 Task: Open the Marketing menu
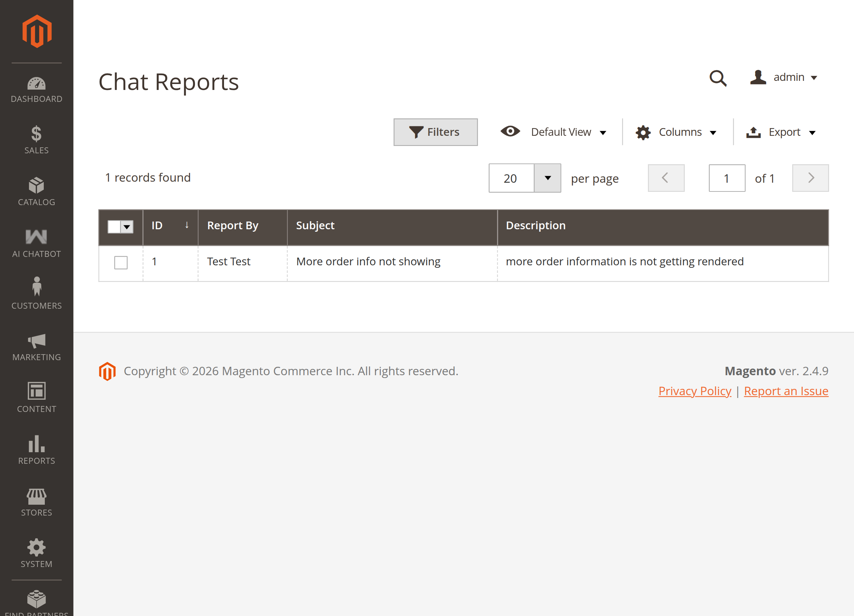(x=36, y=346)
